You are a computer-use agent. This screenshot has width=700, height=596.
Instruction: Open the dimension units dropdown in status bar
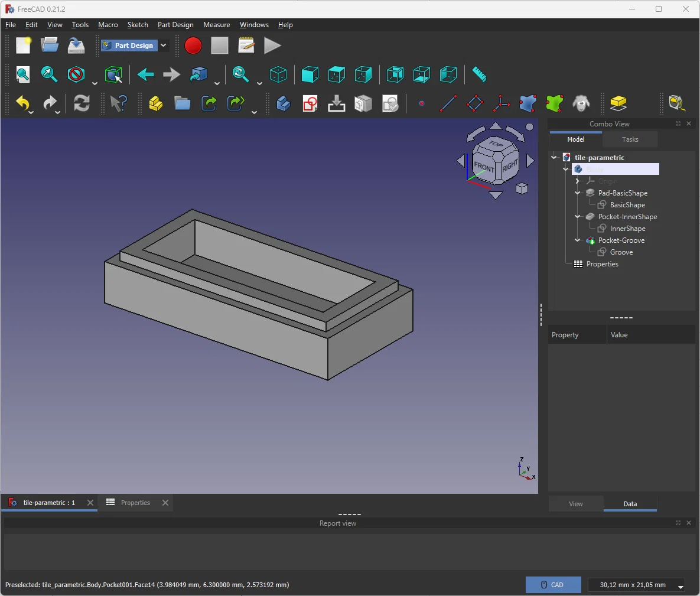[681, 586]
